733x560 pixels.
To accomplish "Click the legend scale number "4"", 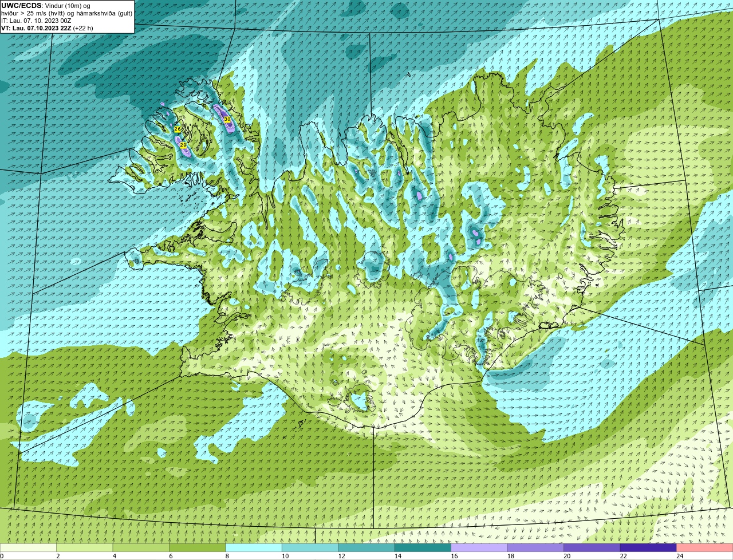I will [115, 556].
